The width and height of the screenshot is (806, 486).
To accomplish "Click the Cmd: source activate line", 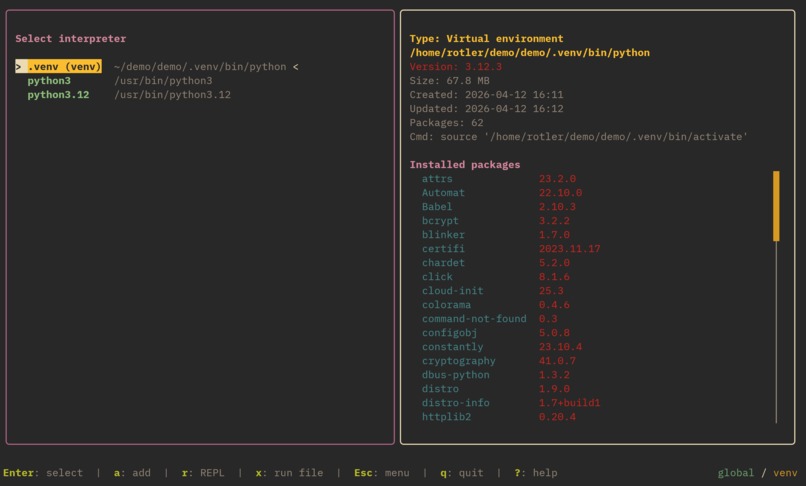I will [579, 137].
